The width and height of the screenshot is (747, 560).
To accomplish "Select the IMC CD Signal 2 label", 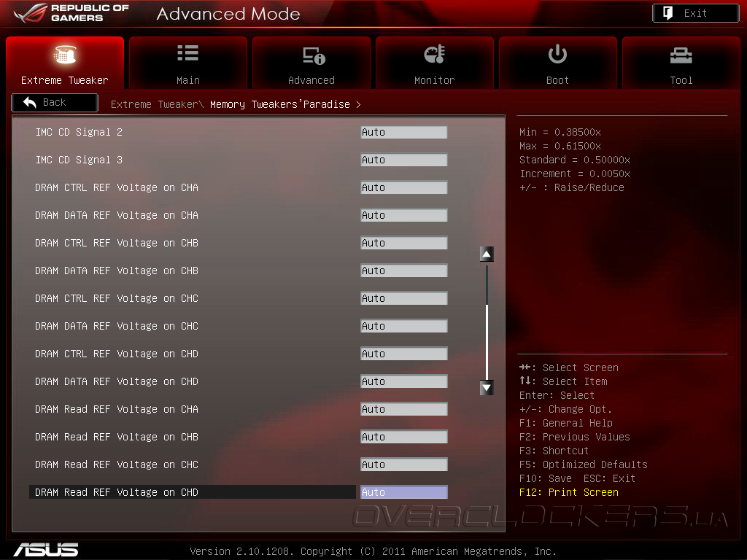I will pos(79,132).
